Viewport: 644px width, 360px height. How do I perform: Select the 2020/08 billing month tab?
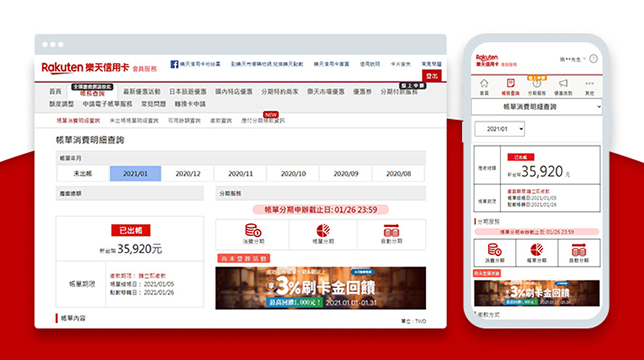[398, 174]
